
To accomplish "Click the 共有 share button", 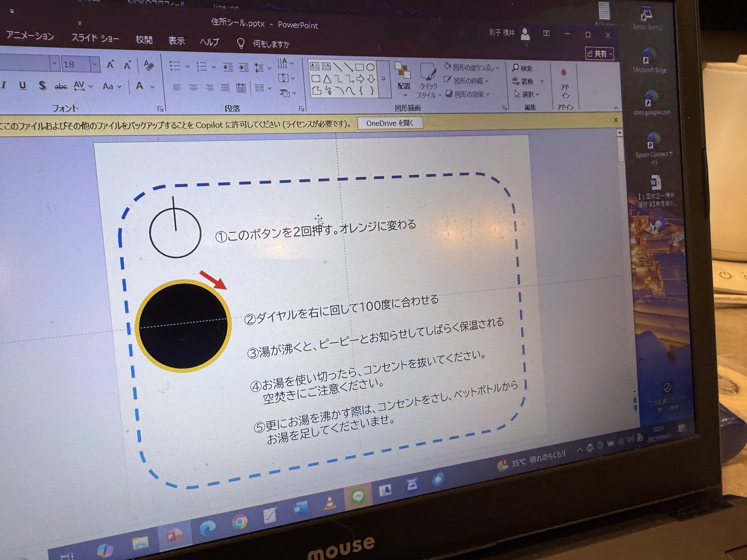I will (599, 54).
